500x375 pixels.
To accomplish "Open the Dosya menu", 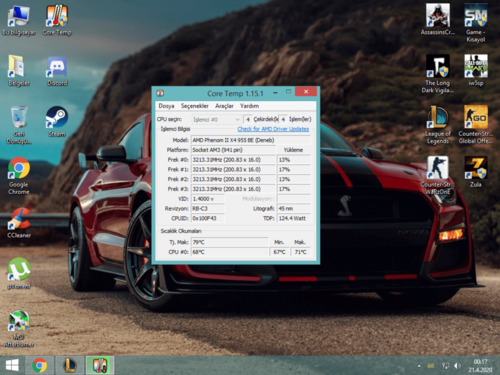I will [166, 106].
